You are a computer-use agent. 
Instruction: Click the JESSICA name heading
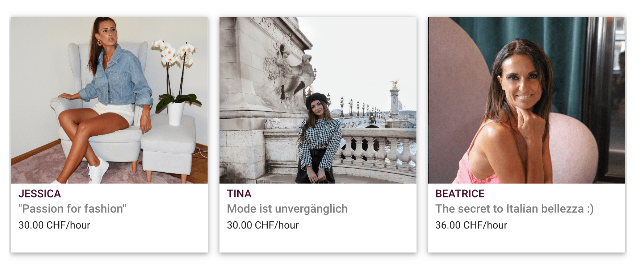(x=39, y=194)
